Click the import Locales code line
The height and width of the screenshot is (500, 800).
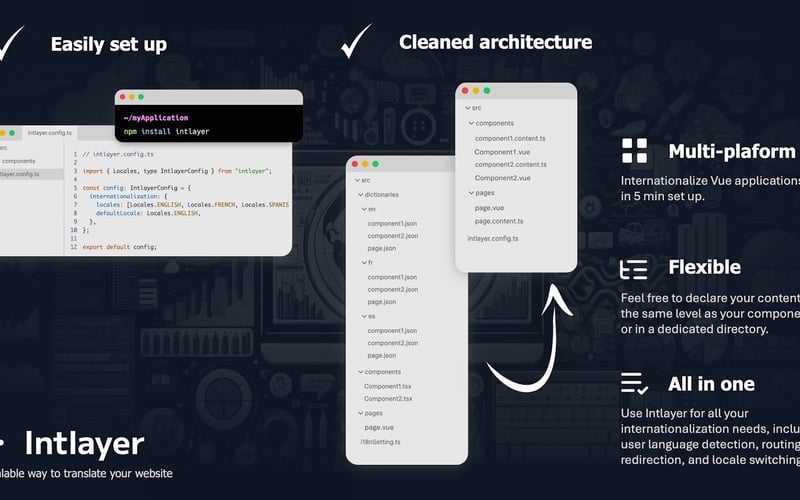coord(177,171)
